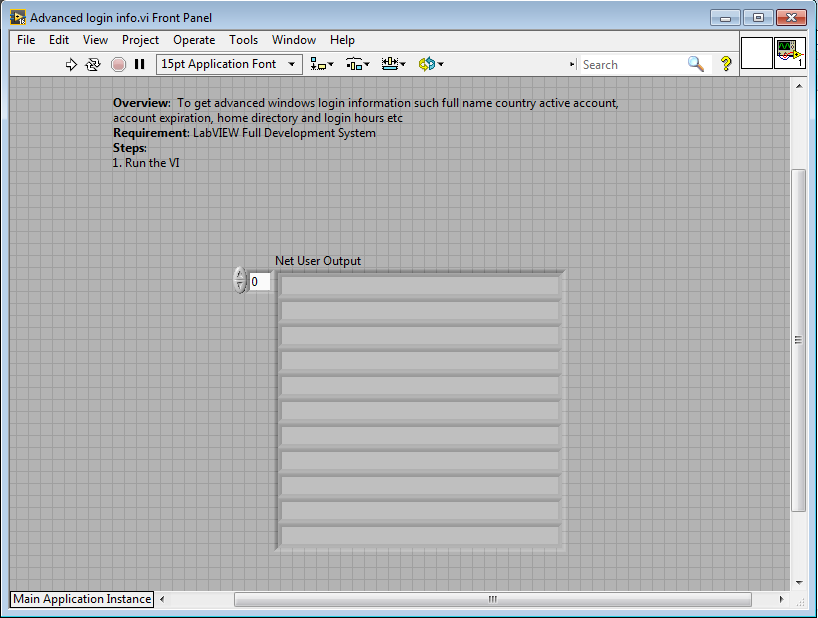Open the Project menu

tap(140, 40)
